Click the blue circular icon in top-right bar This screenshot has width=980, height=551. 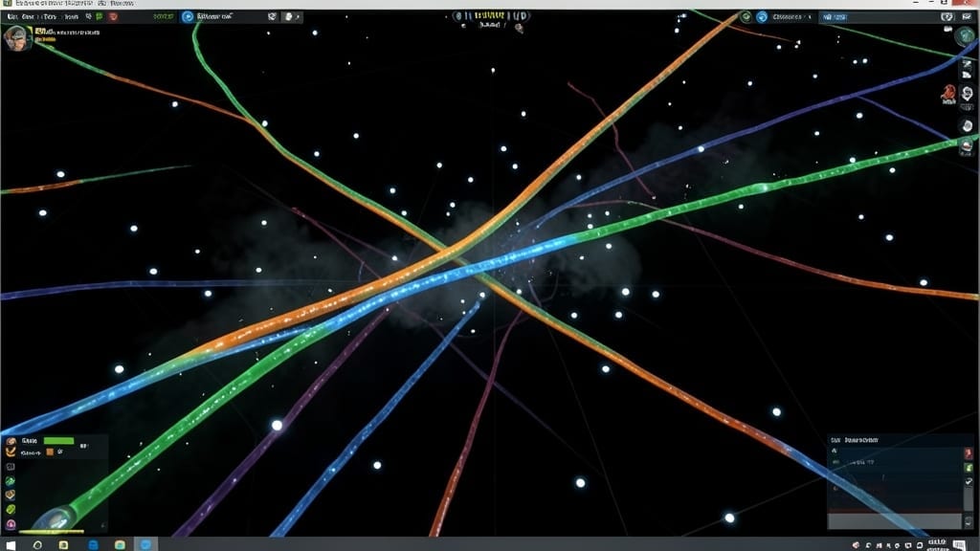pyautogui.click(x=762, y=17)
